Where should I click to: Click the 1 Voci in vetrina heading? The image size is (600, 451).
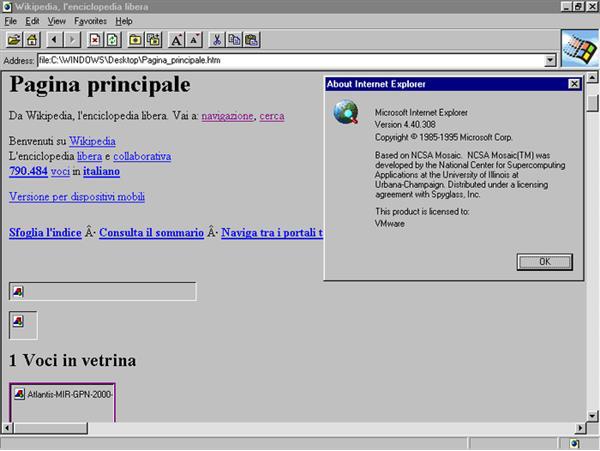tap(72, 360)
